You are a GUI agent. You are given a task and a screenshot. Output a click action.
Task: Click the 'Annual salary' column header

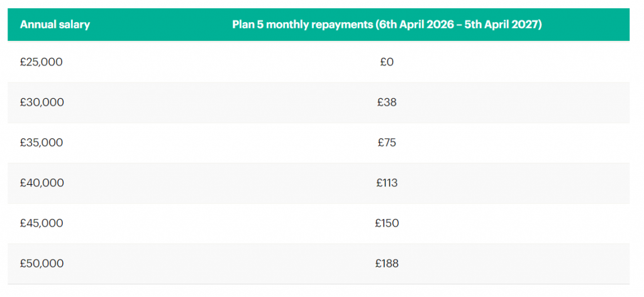coord(55,25)
